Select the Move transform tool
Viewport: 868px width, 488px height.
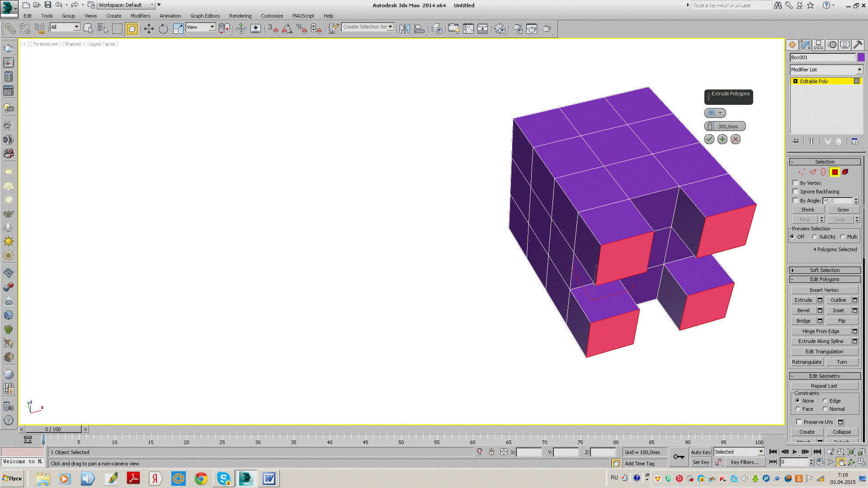149,29
